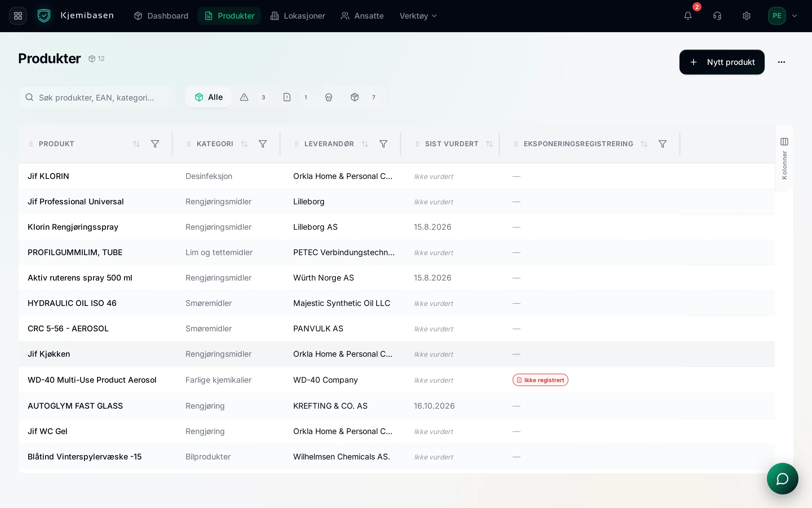Click the Ikke registrert badge
Screen dimensions: 812x508
point(540,380)
